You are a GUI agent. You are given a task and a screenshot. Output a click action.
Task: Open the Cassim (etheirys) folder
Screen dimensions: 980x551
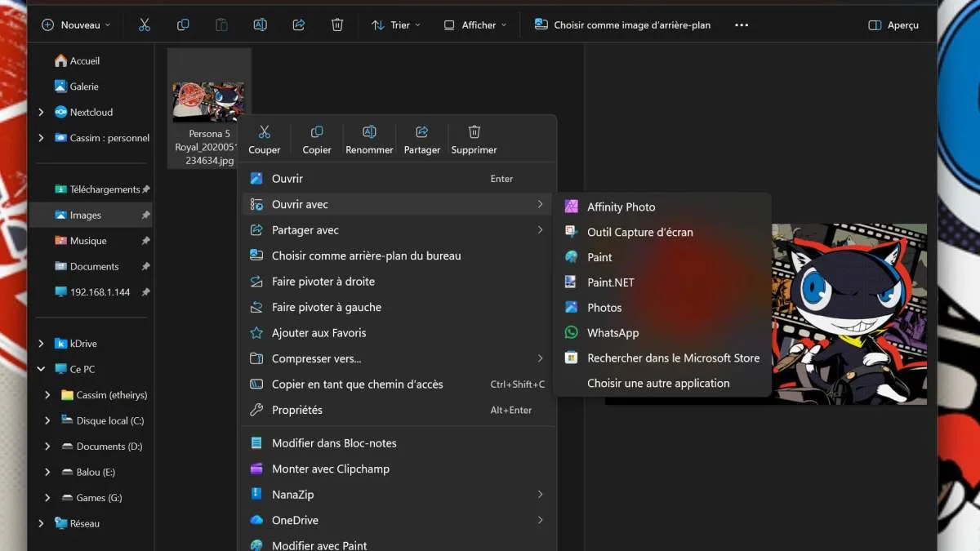(x=104, y=395)
